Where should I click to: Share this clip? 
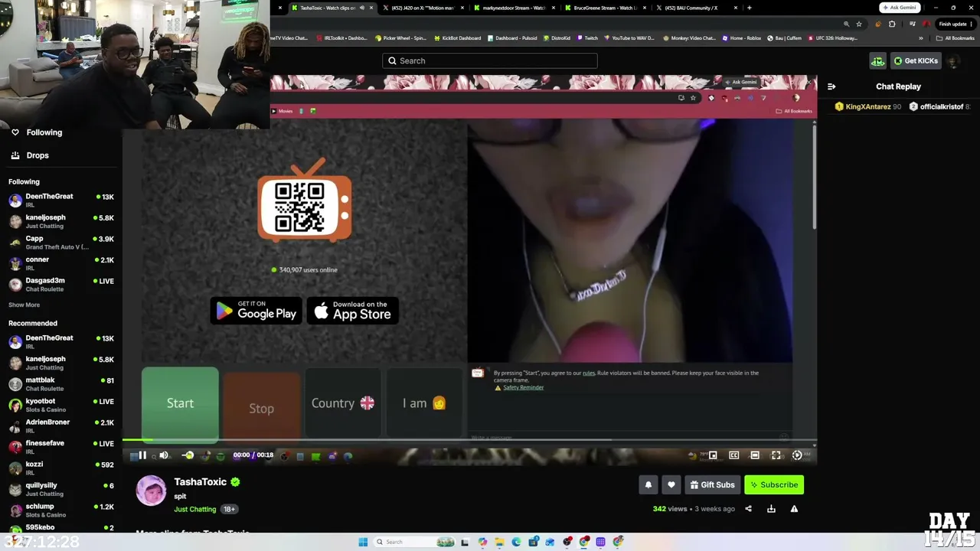coord(748,509)
